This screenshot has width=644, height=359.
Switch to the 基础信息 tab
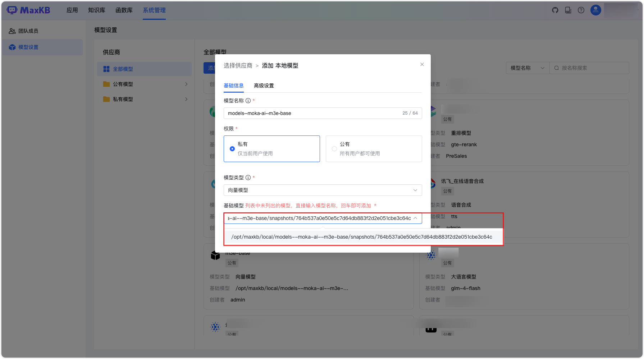(234, 86)
